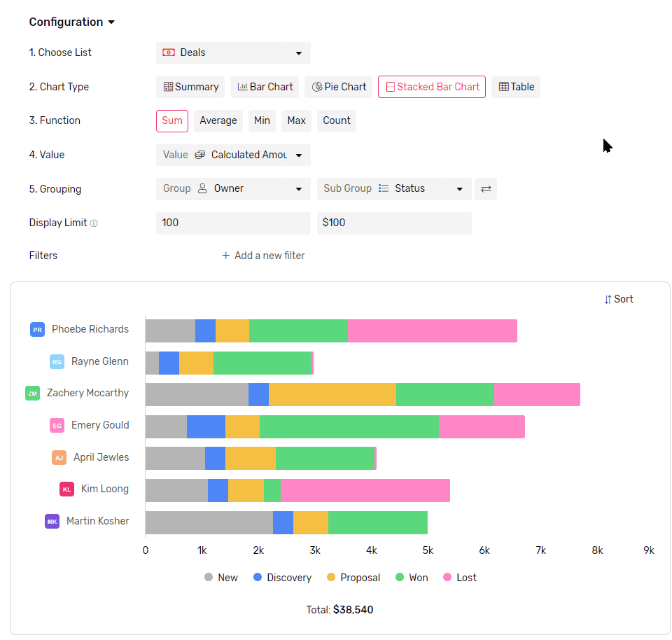The width and height of the screenshot is (672, 640).
Task: Switch to the Stacked Bar Chart type
Action: [x=431, y=86]
